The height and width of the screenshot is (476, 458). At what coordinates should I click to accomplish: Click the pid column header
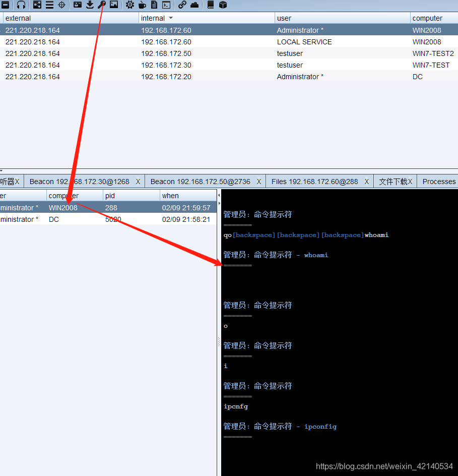pyautogui.click(x=132, y=196)
